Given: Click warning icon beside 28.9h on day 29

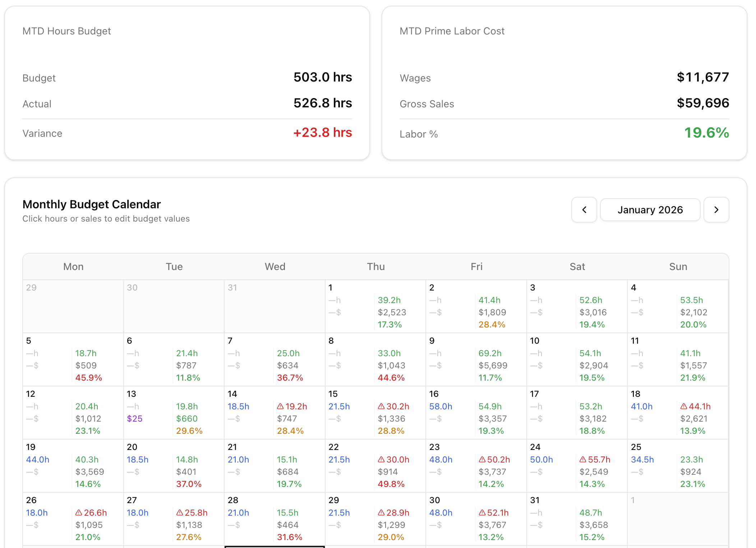Looking at the screenshot, I should coord(381,512).
